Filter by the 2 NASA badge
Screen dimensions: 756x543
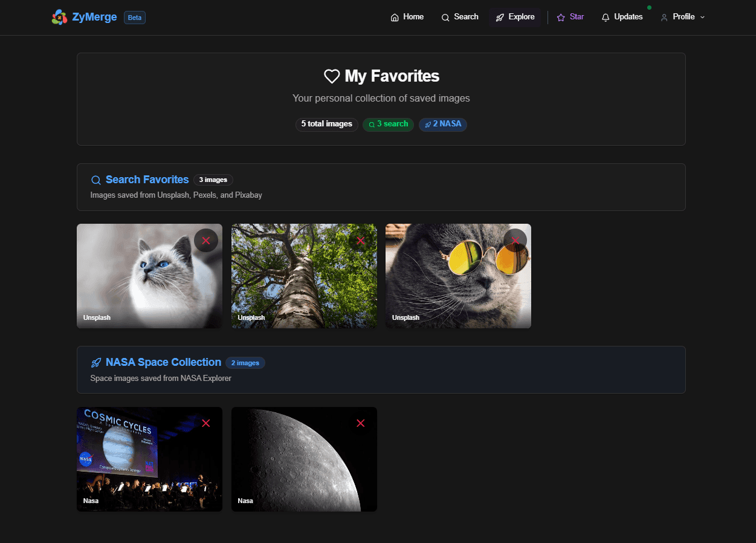[x=443, y=124]
